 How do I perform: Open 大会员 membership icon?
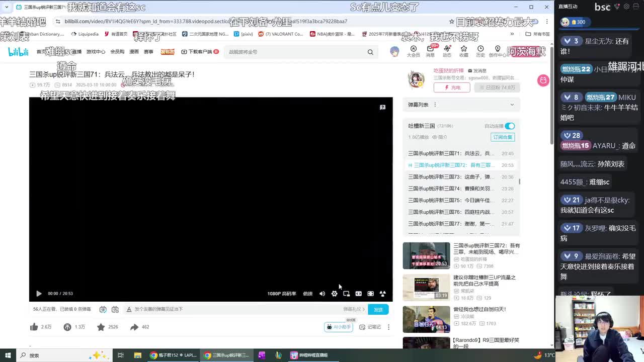click(x=413, y=51)
